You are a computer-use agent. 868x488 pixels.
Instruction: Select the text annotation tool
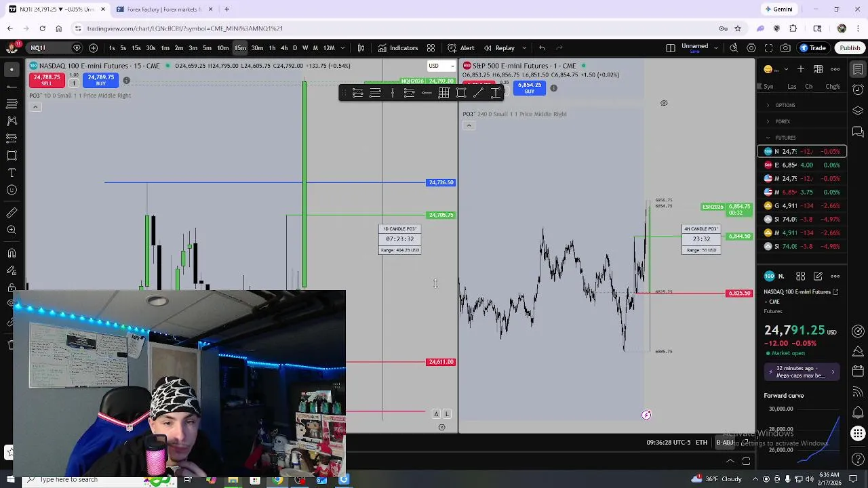[x=12, y=173]
